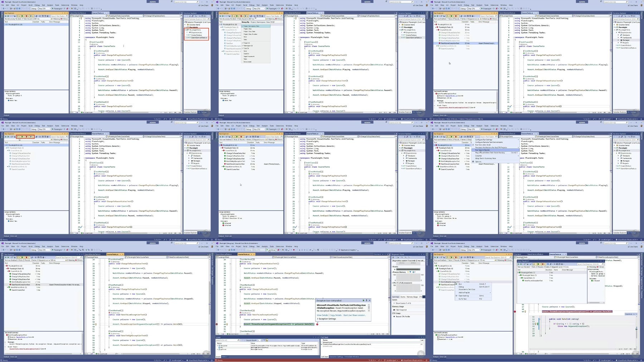Choose Run Tests In Parallel menu entry

coord(496,150)
